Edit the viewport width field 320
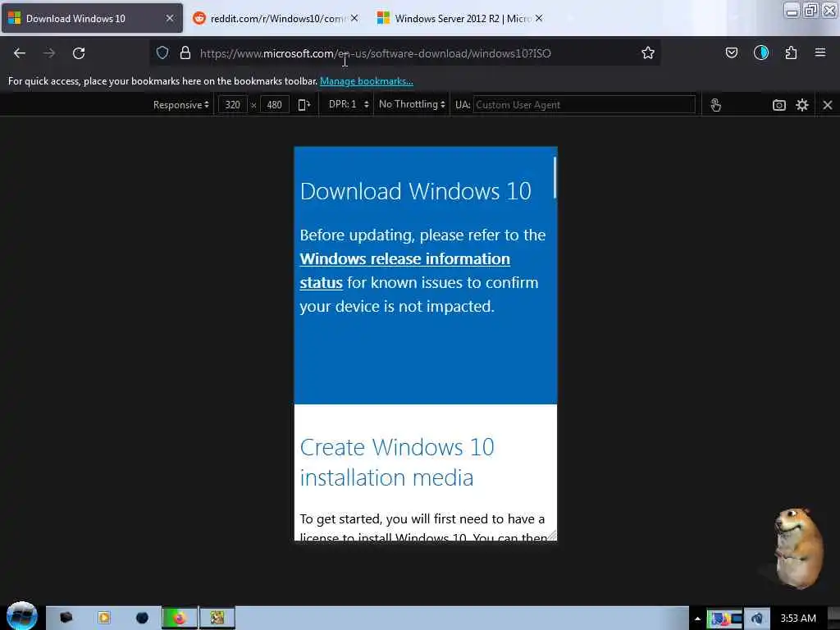The width and height of the screenshot is (840, 630). (x=232, y=104)
